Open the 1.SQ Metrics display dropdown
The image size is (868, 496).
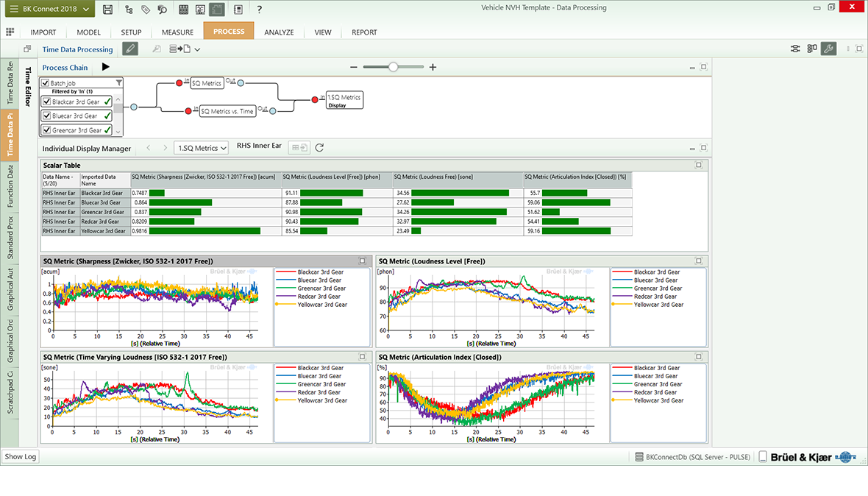pyautogui.click(x=201, y=148)
